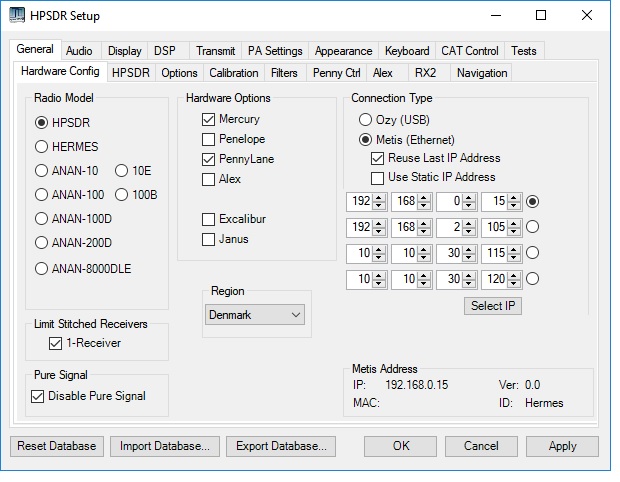620x482 pixels.
Task: Choose the 100B radio model
Action: 136,195
